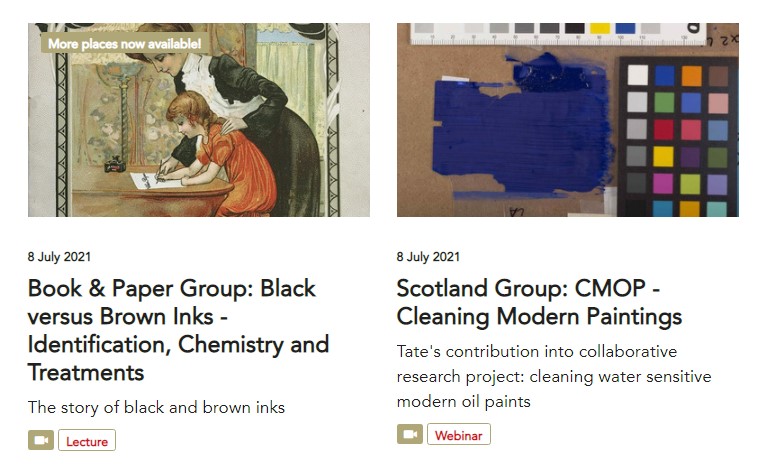Select the Webinar tag

459,435
